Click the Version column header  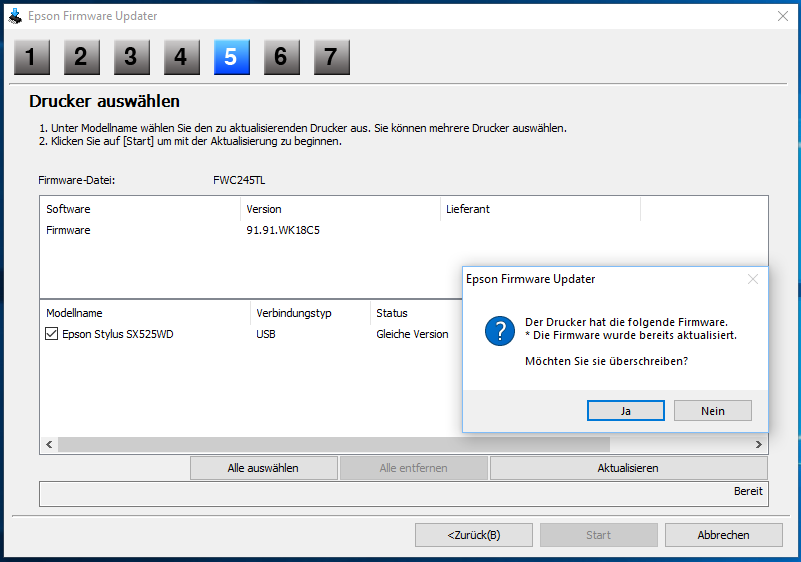(x=340, y=209)
